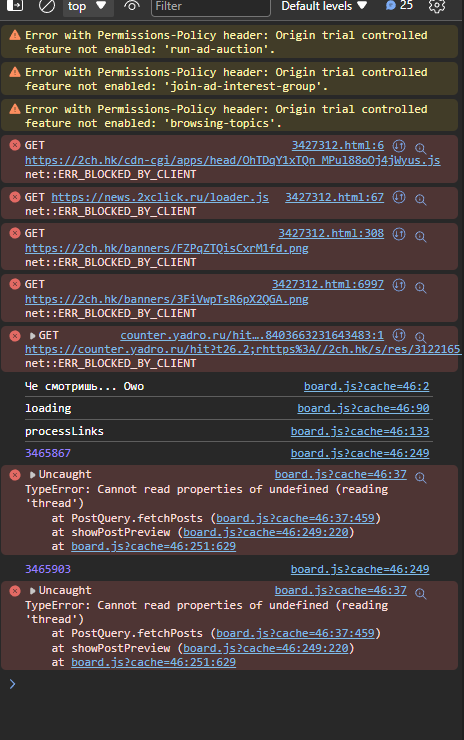
Task: Clear the console with the ban icon
Action: [47, 6]
